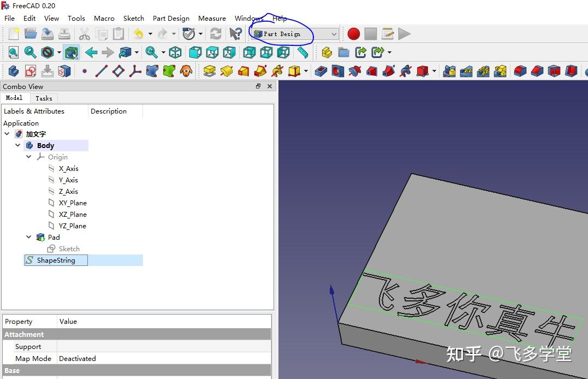Create a Pad feature

(x=210, y=71)
